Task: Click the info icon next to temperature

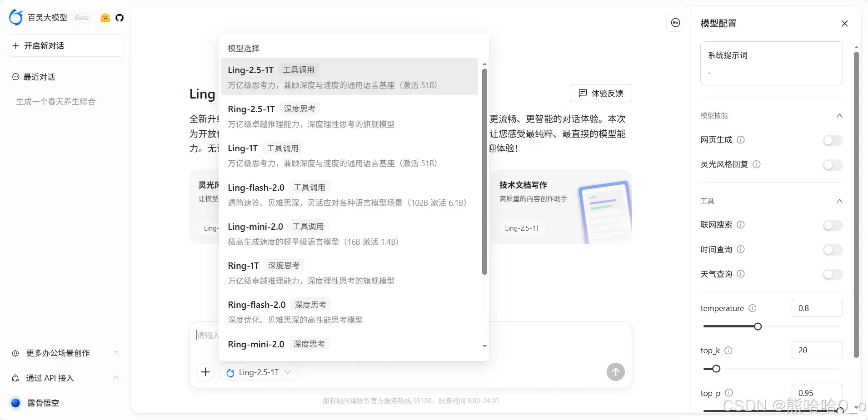Action: (753, 308)
